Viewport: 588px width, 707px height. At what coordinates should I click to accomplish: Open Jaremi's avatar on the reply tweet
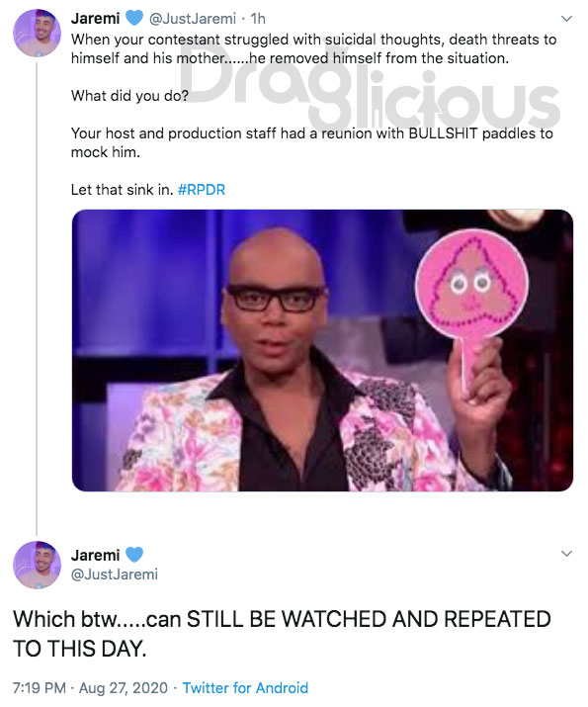point(37,565)
